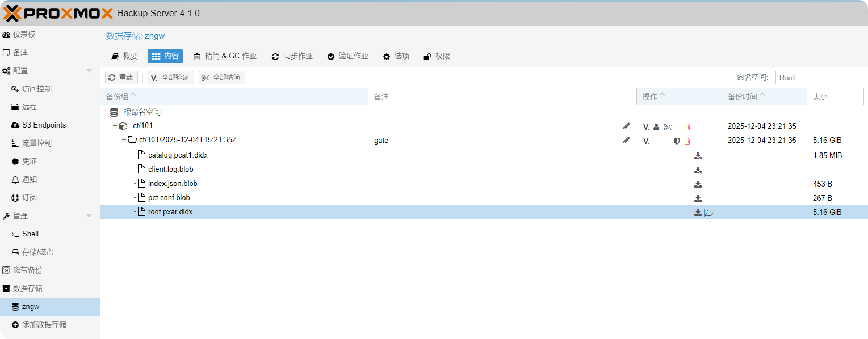868x339 pixels.
Task: Browse root.pxar.didx with the folder icon
Action: 708,213
